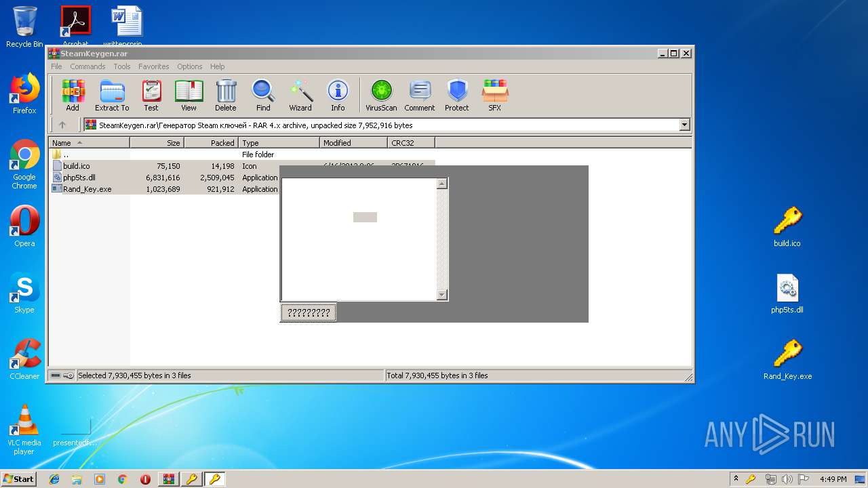Open CCleaner desktop shortcut
This screenshot has width=868, height=488.
click(24, 359)
